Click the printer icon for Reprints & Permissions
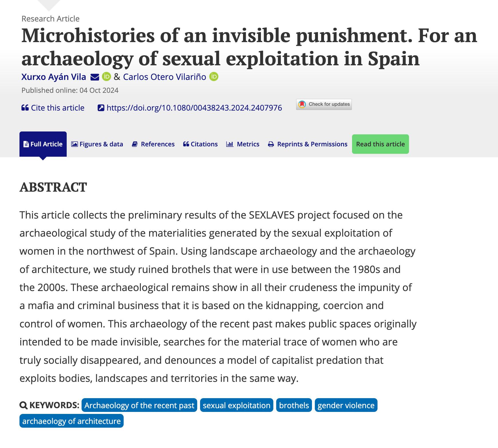This screenshot has height=448, width=498. pyautogui.click(x=271, y=144)
